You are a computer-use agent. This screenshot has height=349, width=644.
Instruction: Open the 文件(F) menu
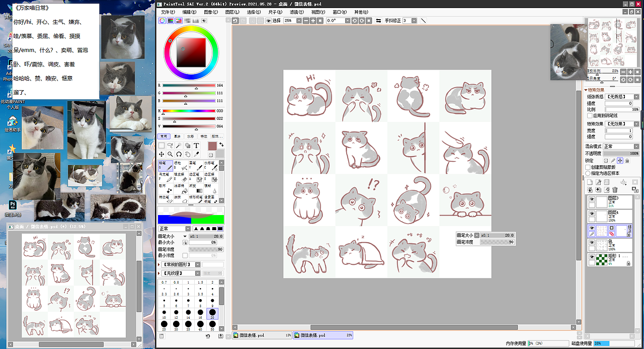click(x=168, y=12)
